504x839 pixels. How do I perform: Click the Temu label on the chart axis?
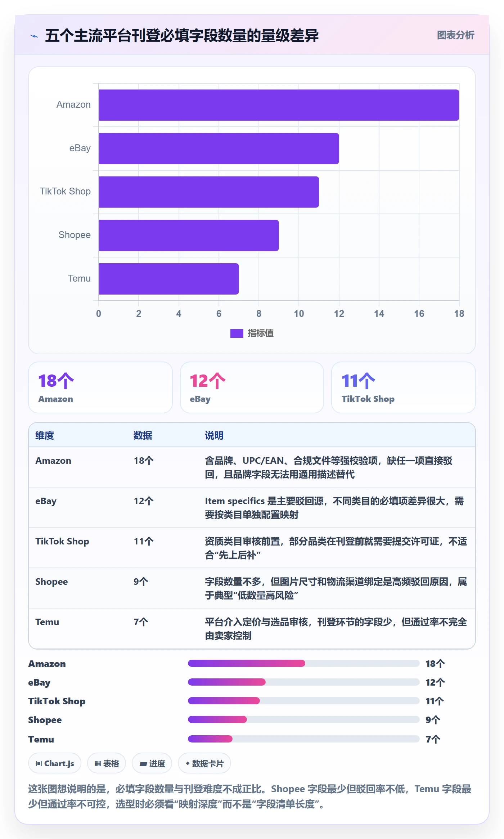(x=79, y=278)
